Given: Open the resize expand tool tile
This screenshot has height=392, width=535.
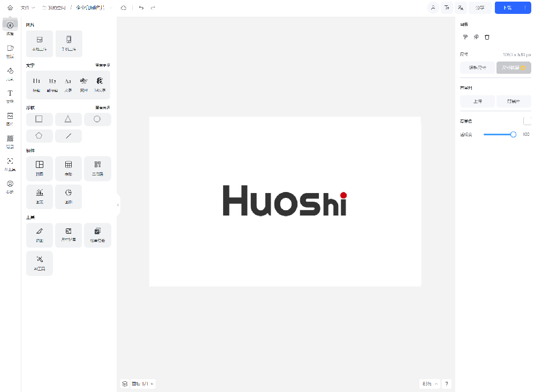Looking at the screenshot, I should pos(68,235).
